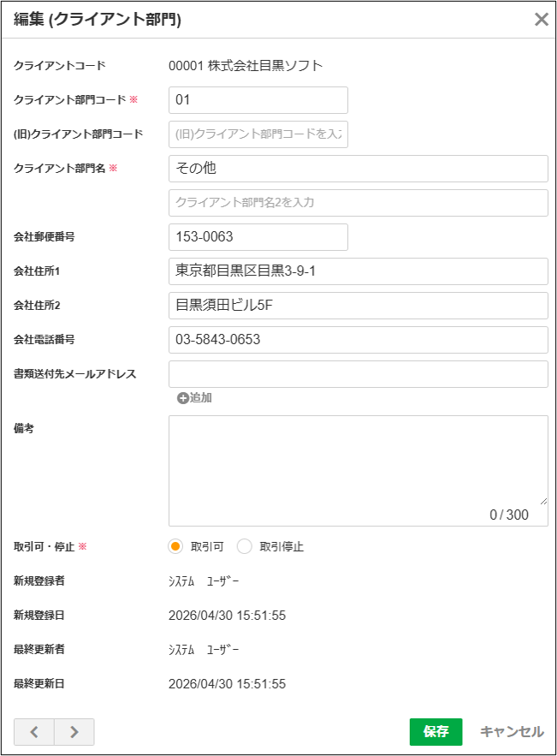
Task: Click the 備考 label
Action: click(x=24, y=429)
